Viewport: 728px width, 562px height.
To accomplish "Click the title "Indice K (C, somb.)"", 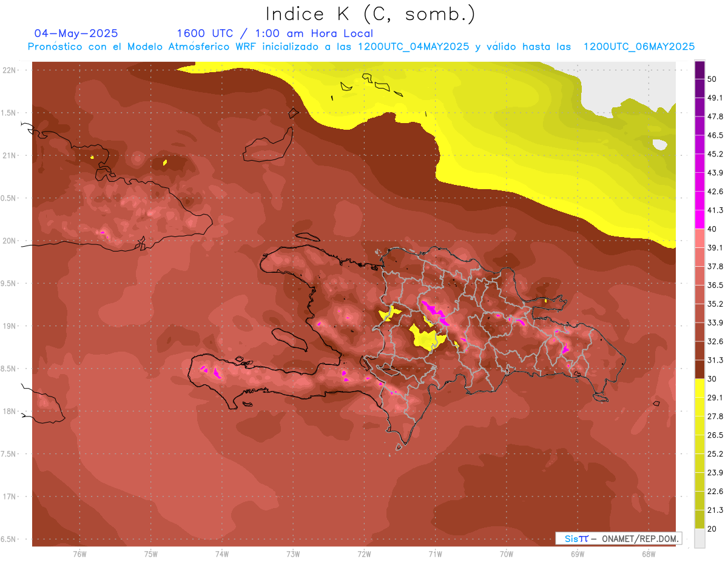I will tap(370, 14).
